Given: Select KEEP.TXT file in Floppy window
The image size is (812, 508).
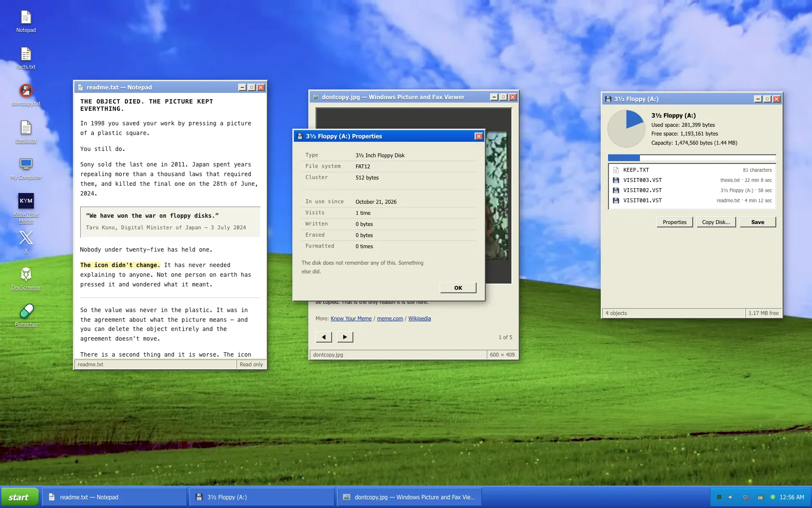Looking at the screenshot, I should [x=692, y=170].
